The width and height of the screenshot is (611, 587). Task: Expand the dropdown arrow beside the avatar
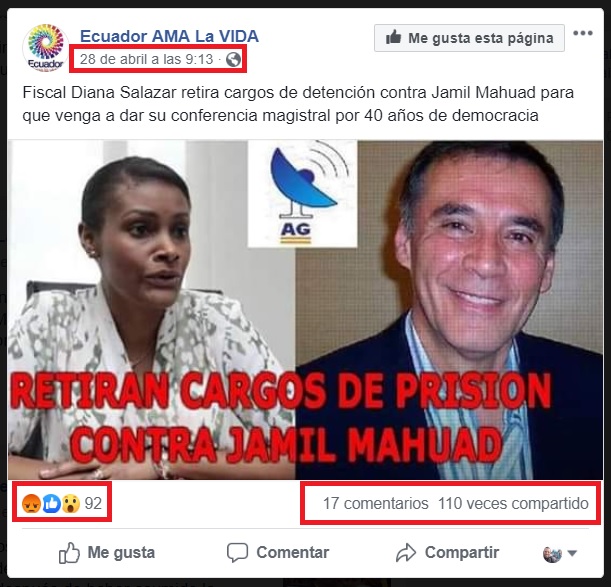coord(572,553)
